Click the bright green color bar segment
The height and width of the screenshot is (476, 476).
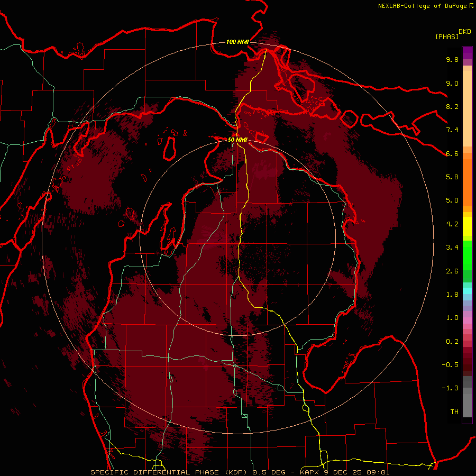467,255
